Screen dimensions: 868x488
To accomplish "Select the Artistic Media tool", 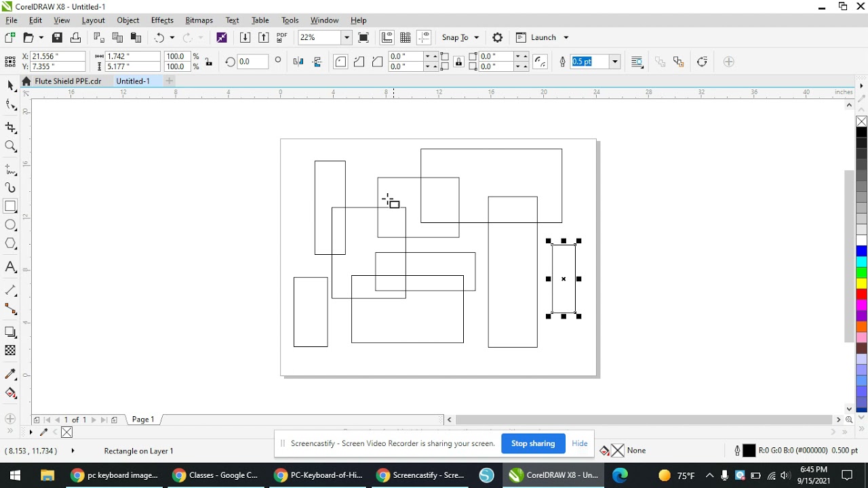I will [10, 188].
